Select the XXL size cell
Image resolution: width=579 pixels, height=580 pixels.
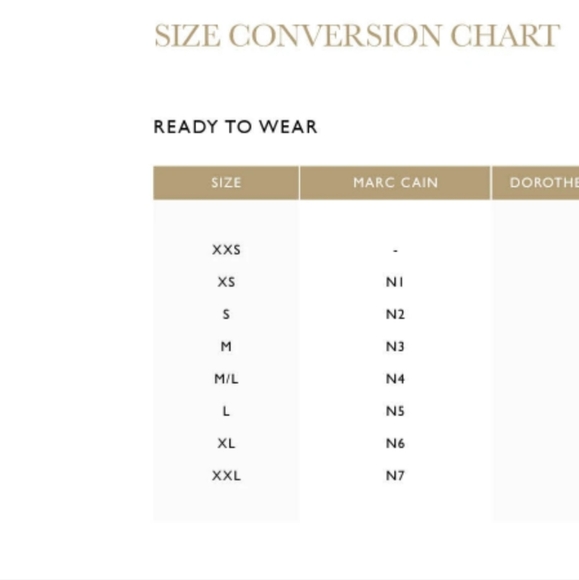226,475
